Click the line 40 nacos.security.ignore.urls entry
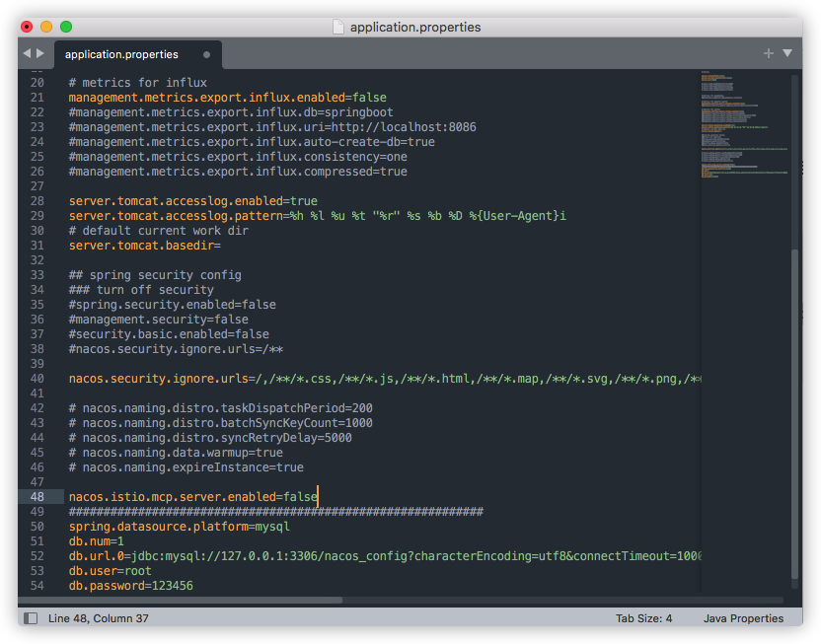 [385, 379]
